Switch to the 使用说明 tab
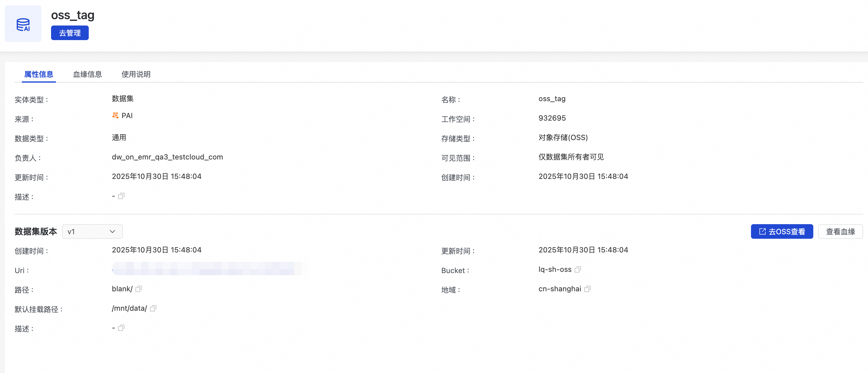The image size is (868, 373). click(x=136, y=74)
